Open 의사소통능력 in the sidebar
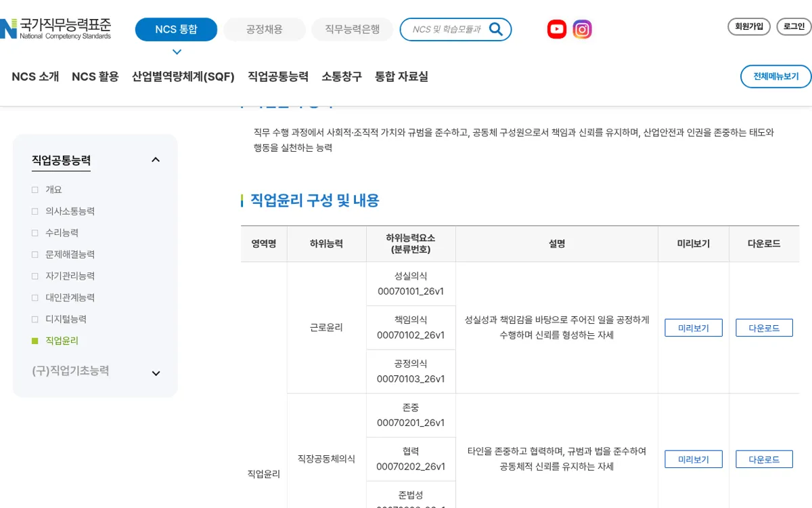Image resolution: width=812 pixels, height=508 pixels. point(70,211)
